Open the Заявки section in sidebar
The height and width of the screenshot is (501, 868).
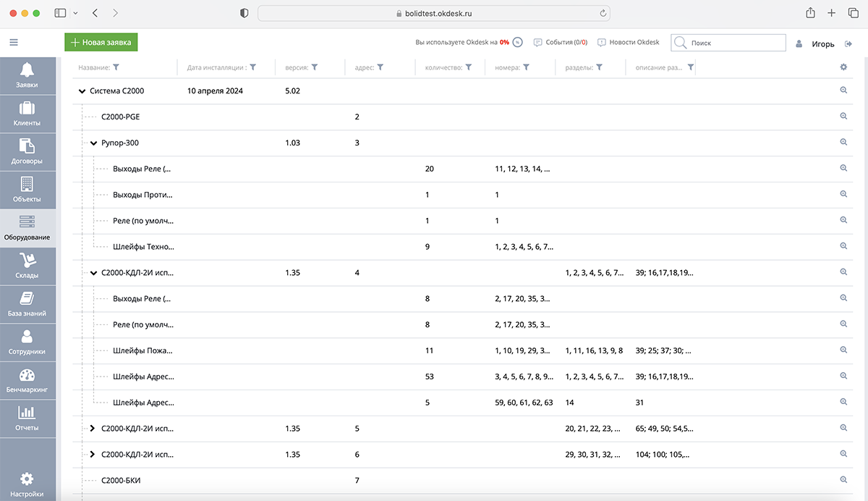pos(27,75)
